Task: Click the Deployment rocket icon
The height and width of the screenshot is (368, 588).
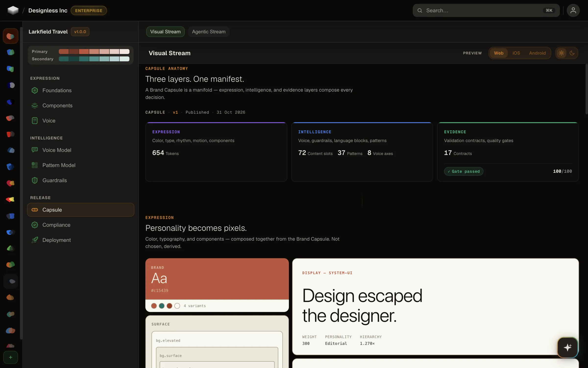Action: (35, 240)
